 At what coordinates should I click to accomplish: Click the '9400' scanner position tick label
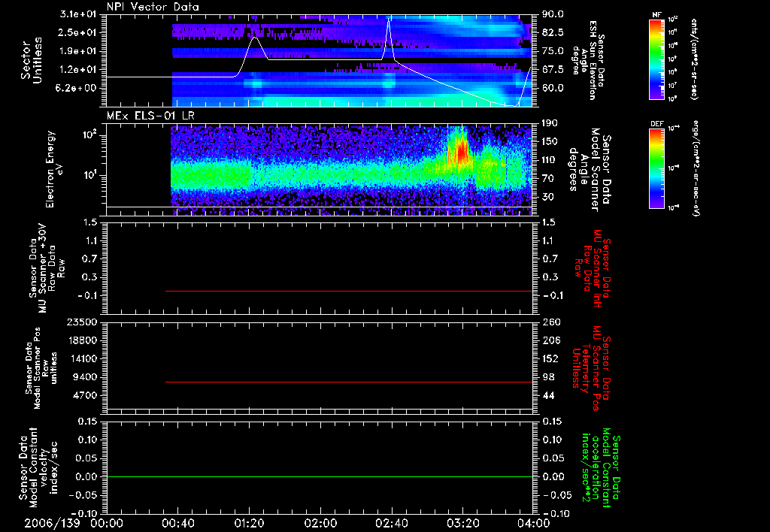(x=86, y=377)
